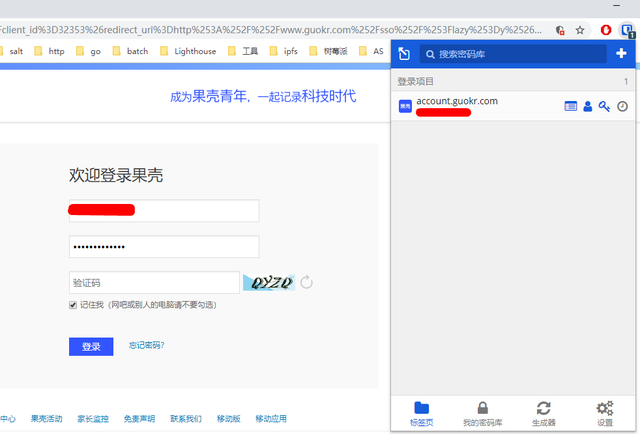Add a new item with the plus icon

point(621,53)
